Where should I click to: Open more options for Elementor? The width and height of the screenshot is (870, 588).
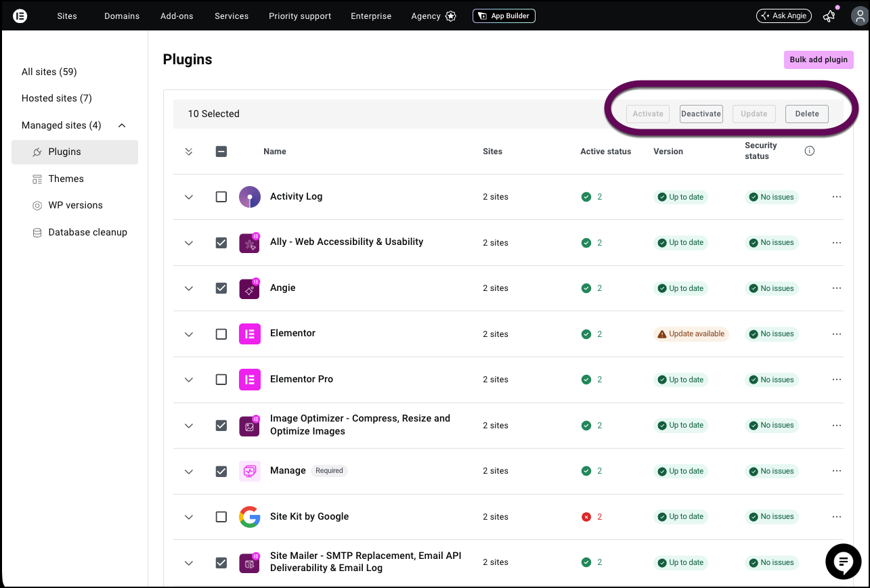pos(837,334)
